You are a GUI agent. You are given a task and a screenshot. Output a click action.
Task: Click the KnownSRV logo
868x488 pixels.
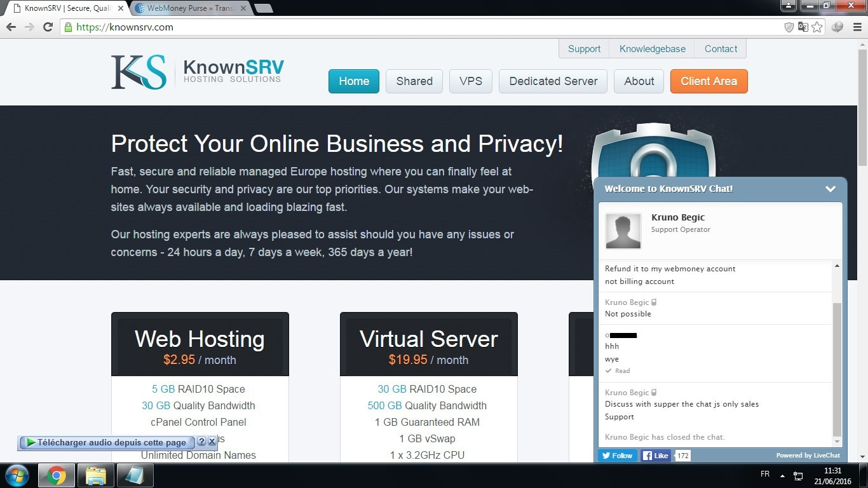tap(197, 72)
